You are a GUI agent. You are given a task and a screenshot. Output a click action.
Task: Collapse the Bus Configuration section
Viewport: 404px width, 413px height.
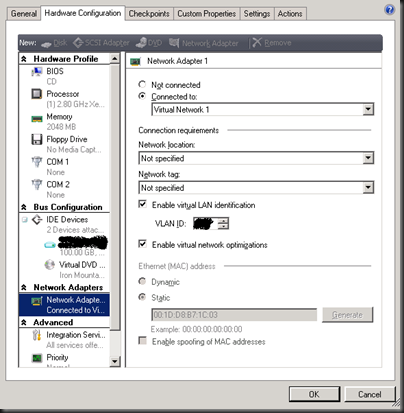pyautogui.click(x=24, y=207)
